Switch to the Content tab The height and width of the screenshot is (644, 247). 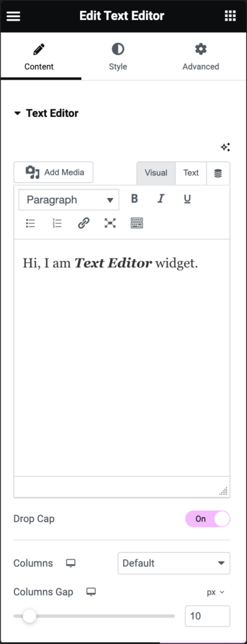[x=39, y=57]
